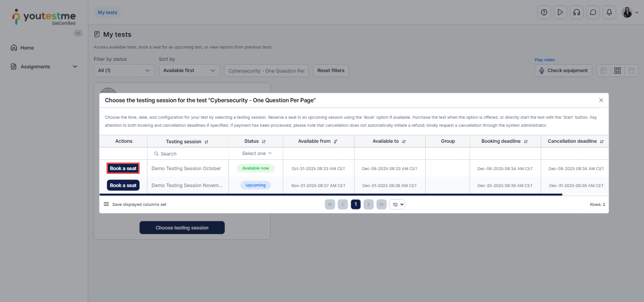644x302 pixels.
Task: Switch to the table list view icon
Action: point(603,71)
